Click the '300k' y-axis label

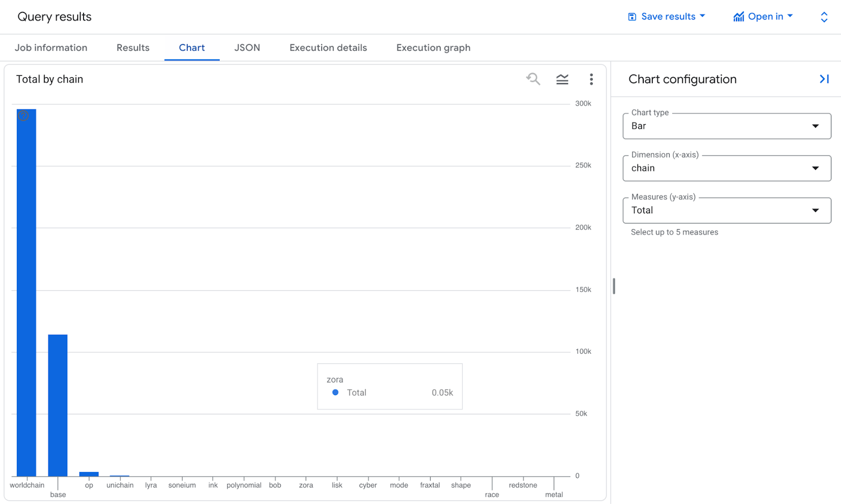tap(583, 104)
